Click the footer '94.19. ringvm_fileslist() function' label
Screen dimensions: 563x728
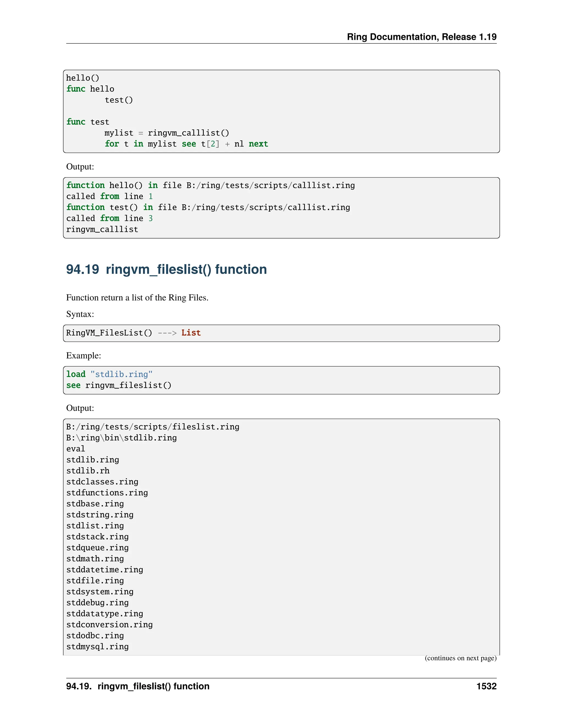pos(138,686)
